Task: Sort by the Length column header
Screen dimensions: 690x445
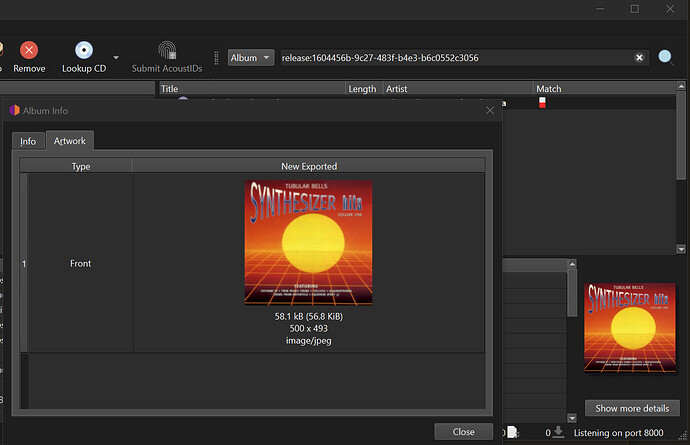Action: click(364, 88)
